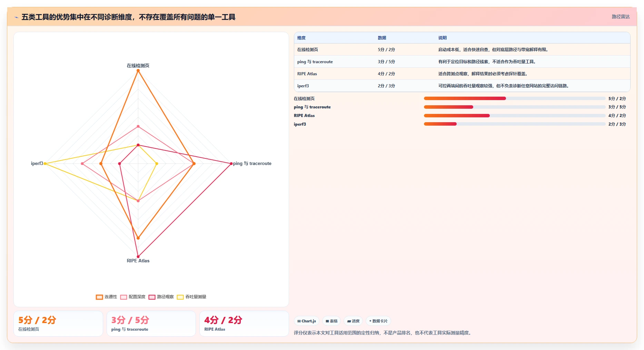Screen dimensions: 644x350
Task: Click the Chart.js chip
Action: 307,321
